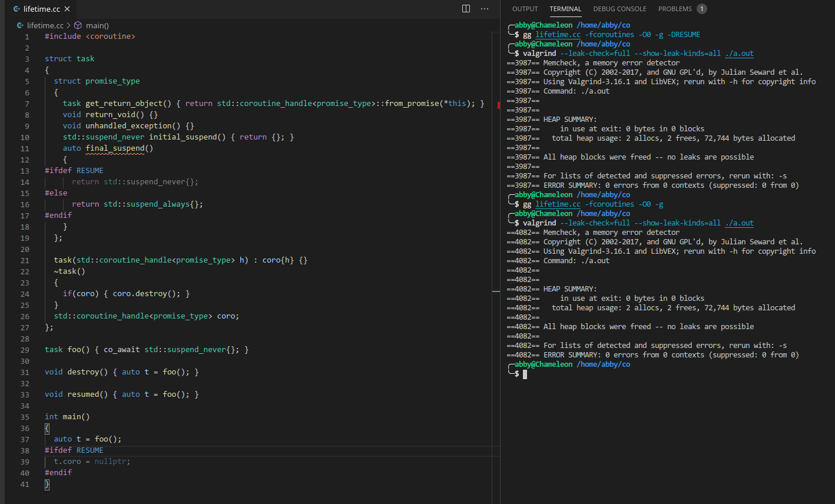Viewport: 835px width, 504px height.
Task: Click the '~task()' destructor line
Action: [69, 271]
